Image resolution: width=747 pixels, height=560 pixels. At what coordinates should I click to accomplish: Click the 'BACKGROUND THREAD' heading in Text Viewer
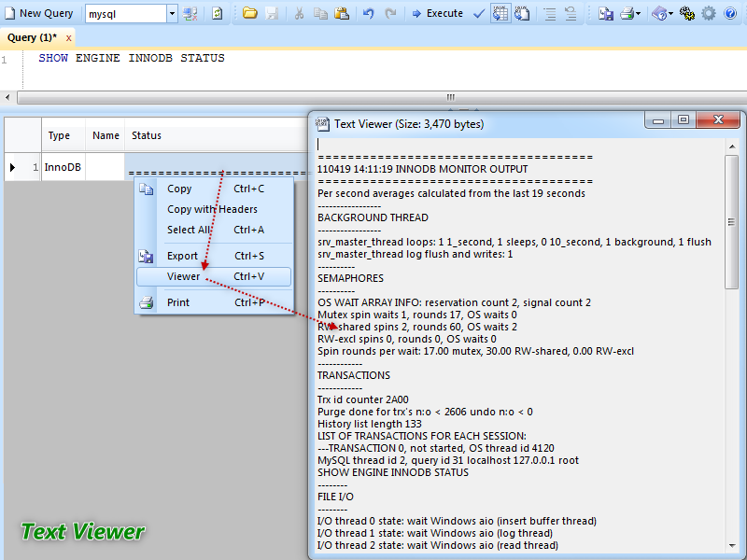click(373, 217)
